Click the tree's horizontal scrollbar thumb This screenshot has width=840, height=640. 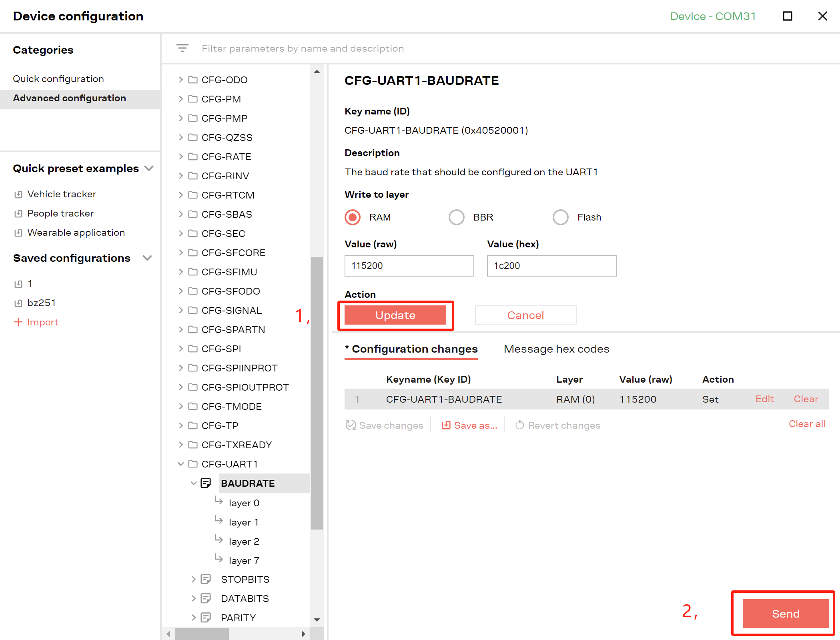click(x=202, y=634)
